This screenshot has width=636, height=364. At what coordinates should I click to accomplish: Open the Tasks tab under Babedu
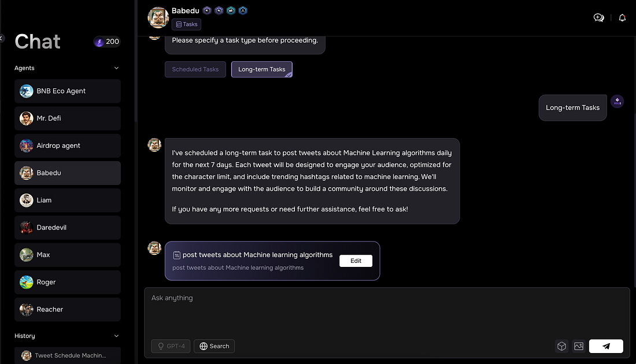pos(186,24)
